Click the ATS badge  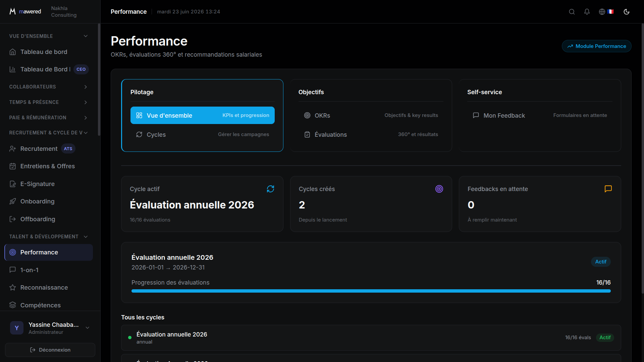pos(68,149)
